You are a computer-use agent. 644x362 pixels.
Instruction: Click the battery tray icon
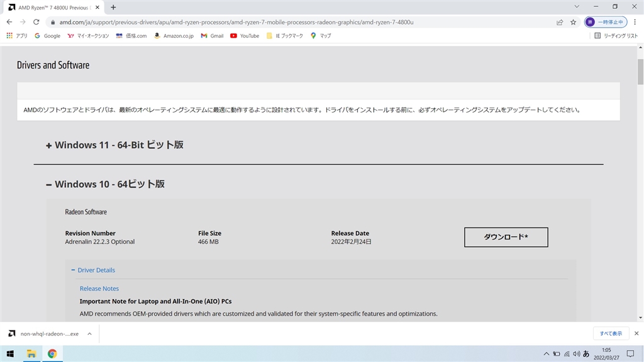coord(557,354)
